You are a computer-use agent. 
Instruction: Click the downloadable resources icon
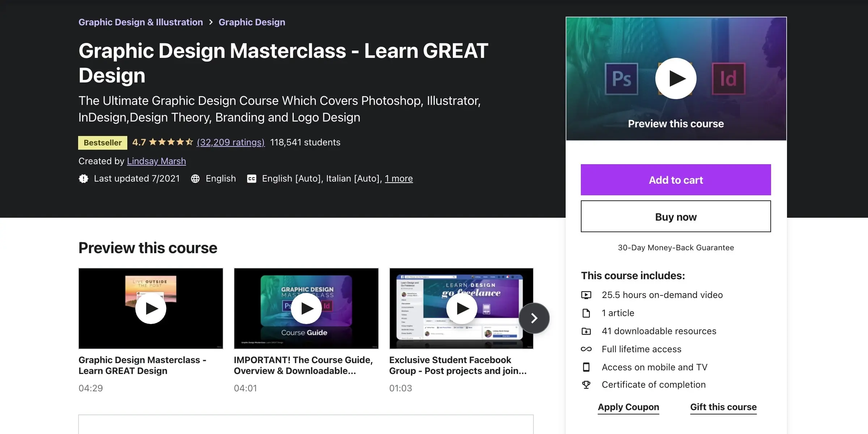coord(587,331)
